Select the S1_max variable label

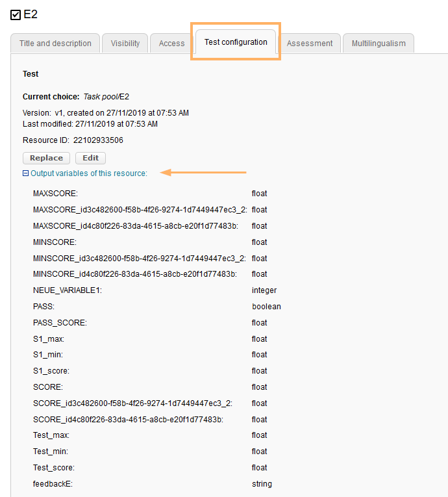[49, 339]
